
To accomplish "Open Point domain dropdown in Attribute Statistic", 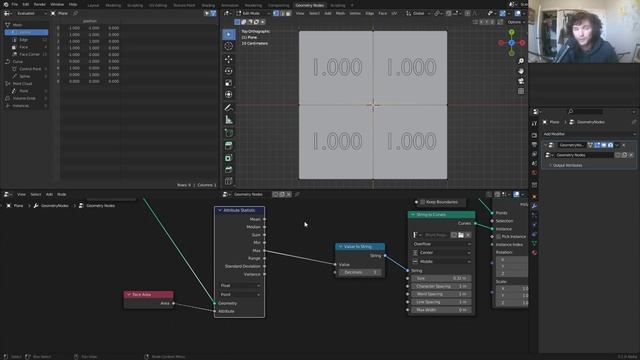I will click(240, 294).
